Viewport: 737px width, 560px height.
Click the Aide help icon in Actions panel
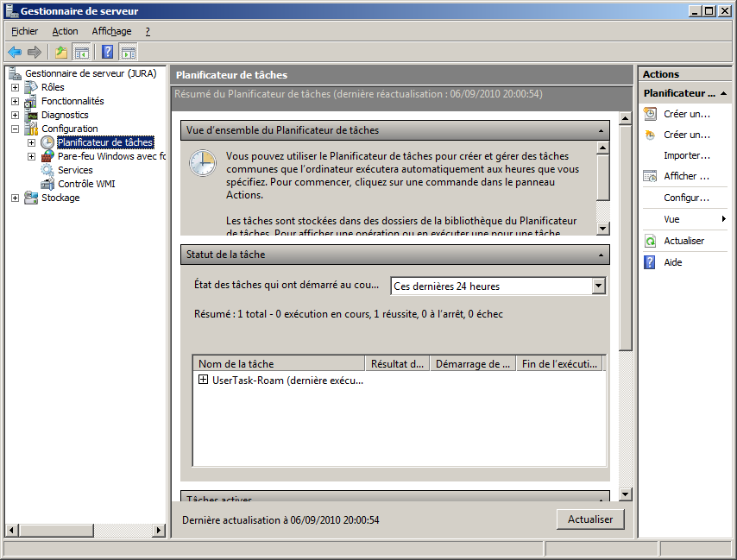(x=650, y=262)
